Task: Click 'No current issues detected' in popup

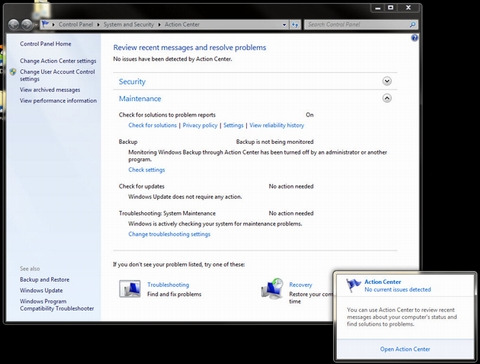Action: (398, 289)
